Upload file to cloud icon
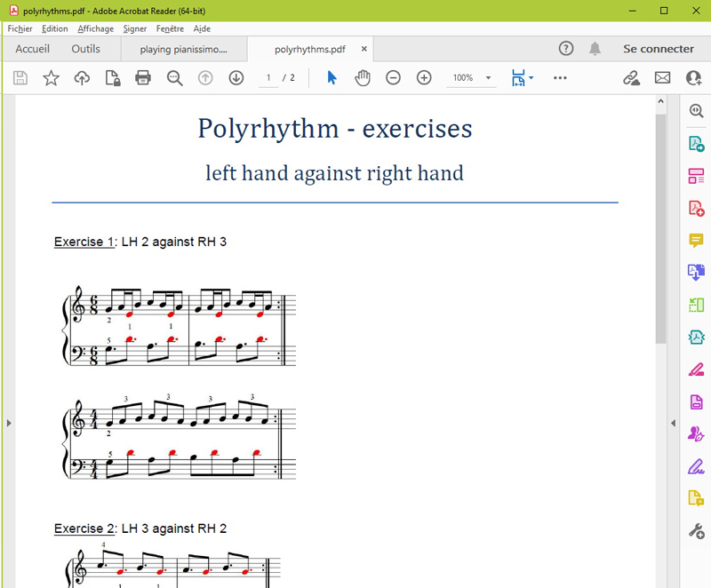This screenshot has height=588, width=711. point(82,78)
